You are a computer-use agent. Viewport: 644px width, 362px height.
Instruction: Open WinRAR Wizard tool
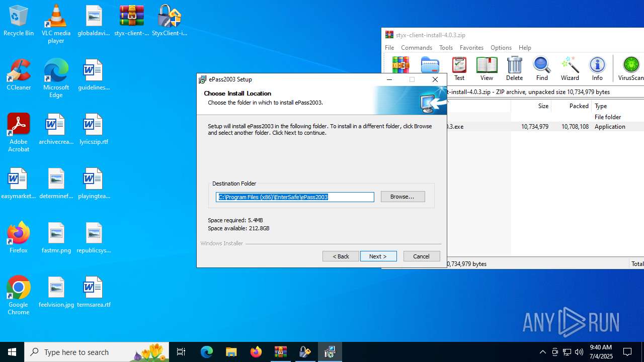click(570, 68)
